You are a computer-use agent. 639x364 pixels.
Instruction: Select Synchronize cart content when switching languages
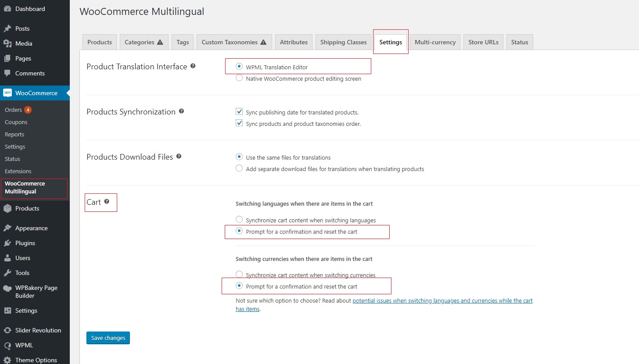point(239,219)
